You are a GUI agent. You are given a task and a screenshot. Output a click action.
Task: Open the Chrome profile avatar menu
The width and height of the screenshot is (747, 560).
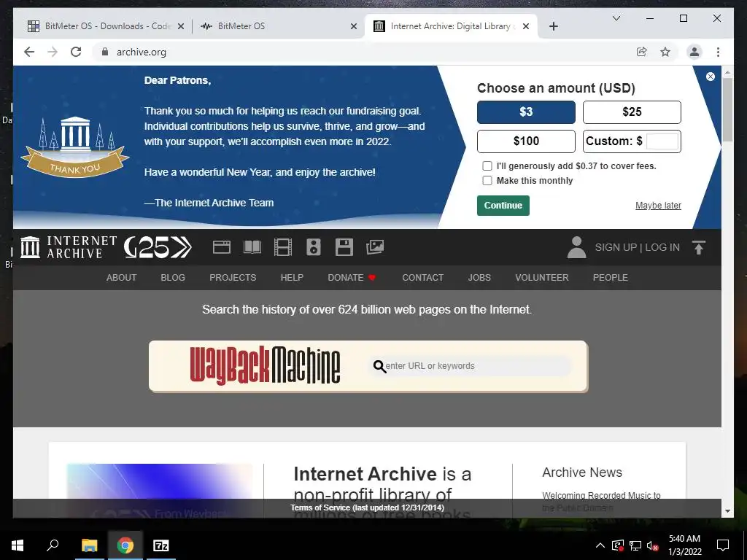[x=694, y=52]
